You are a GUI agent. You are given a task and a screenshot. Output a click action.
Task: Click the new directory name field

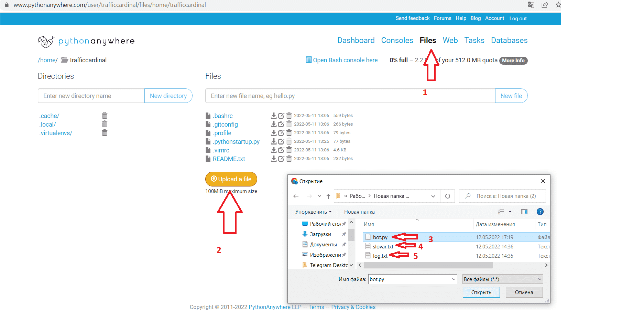pyautogui.click(x=91, y=96)
